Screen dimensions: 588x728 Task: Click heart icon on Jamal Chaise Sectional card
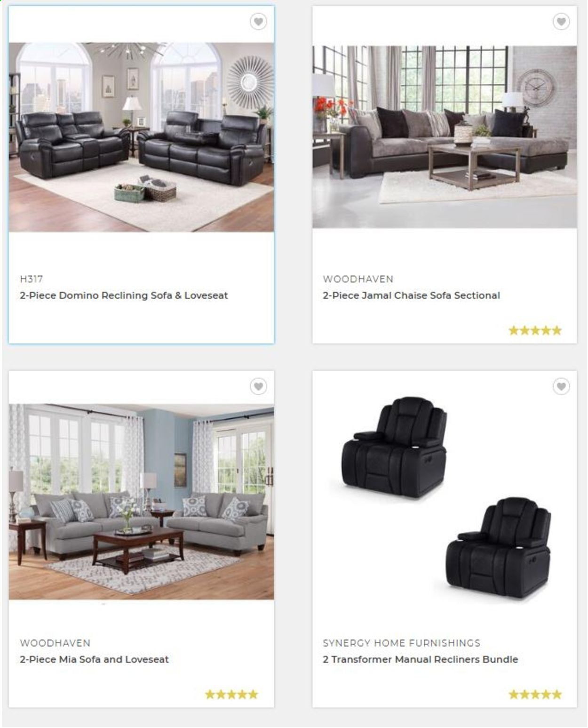[561, 22]
